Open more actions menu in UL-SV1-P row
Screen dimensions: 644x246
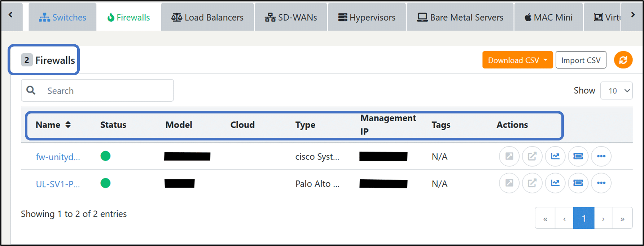tap(601, 183)
